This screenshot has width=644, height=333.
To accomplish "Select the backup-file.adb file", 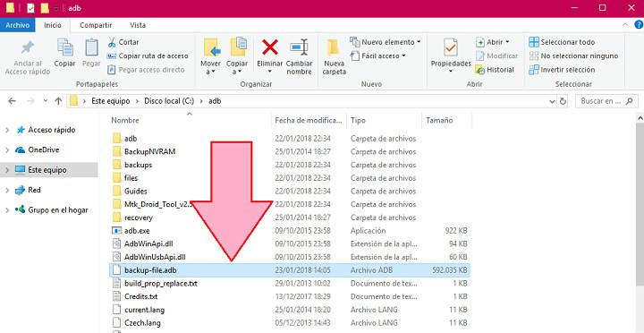I will [290, 270].
